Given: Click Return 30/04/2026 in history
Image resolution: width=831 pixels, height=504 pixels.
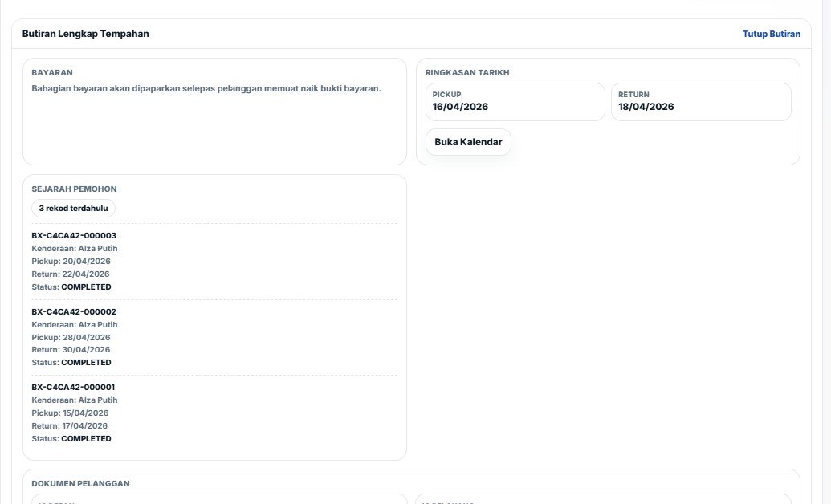Looking at the screenshot, I should (71, 350).
